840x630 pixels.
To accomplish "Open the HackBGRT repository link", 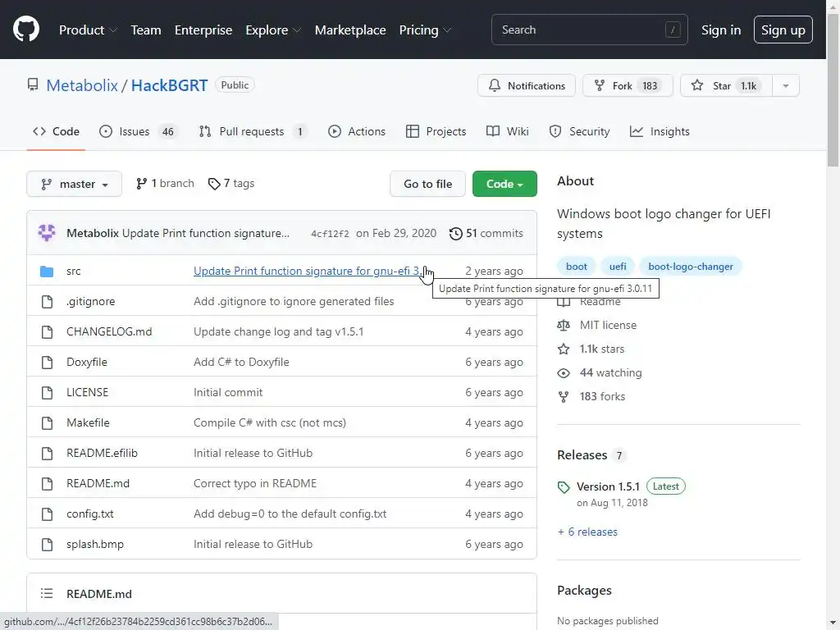I will tap(169, 85).
